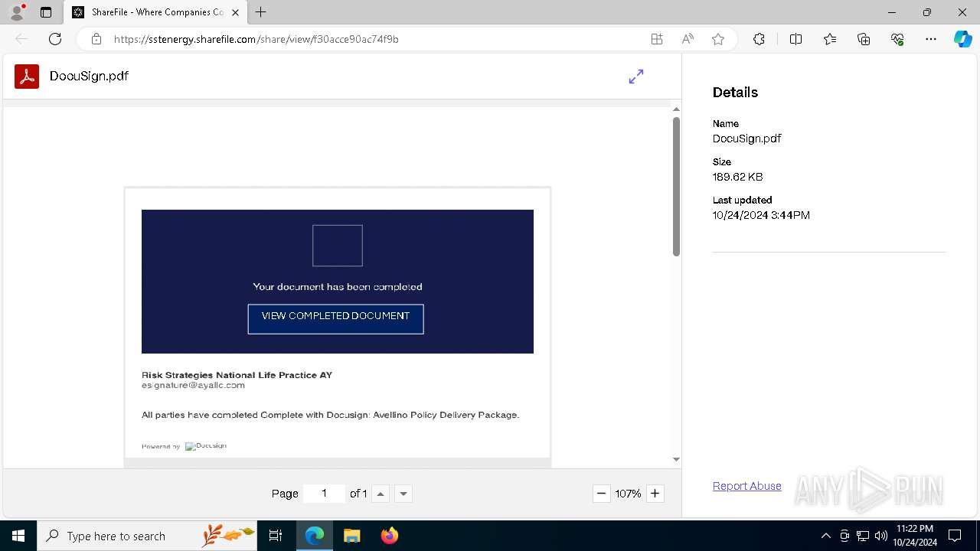Click the taskbar search box
Viewport: 980px width, 551px height.
147,536
